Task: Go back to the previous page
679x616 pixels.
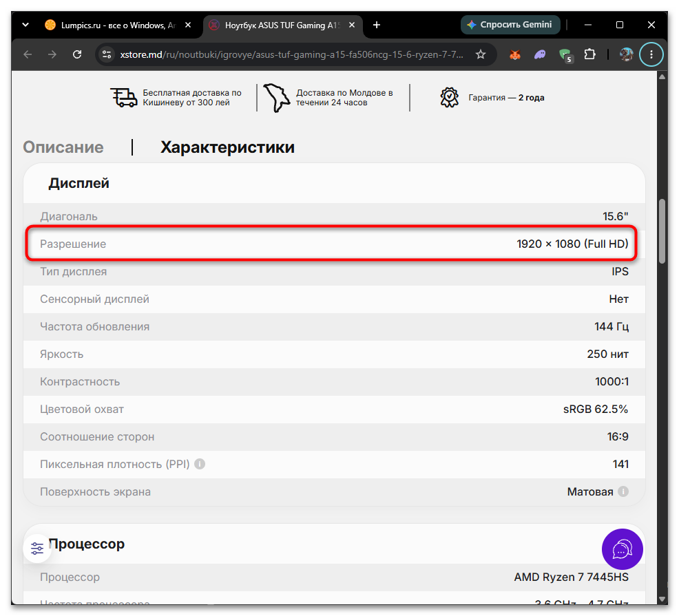Action: tap(28, 54)
